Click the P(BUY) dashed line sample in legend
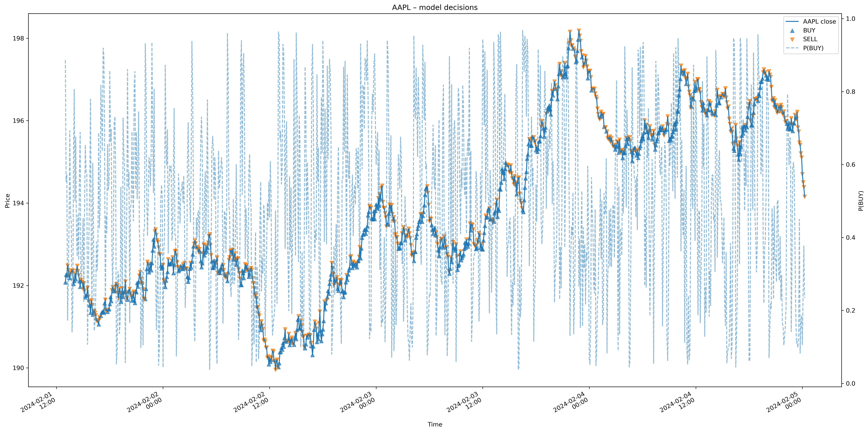868x432 pixels. coord(792,48)
